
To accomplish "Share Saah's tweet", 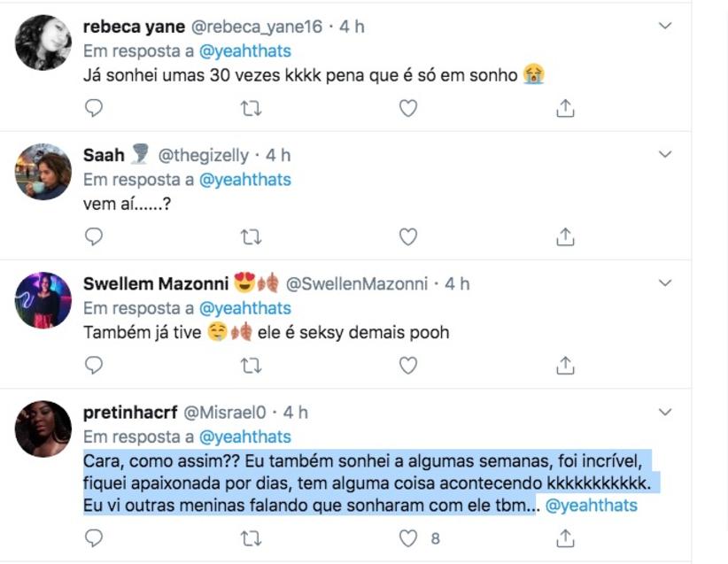I will coord(565,236).
